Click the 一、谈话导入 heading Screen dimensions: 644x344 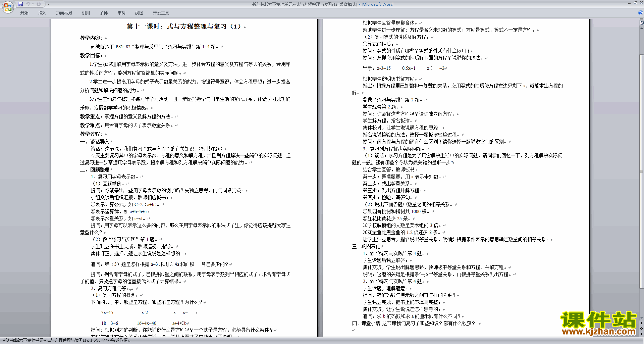click(x=95, y=142)
